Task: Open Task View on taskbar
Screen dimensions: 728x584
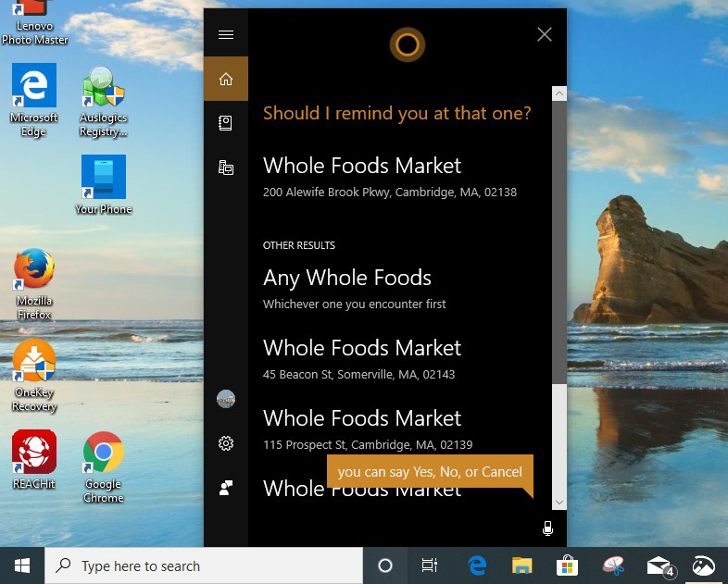Action: point(430,565)
